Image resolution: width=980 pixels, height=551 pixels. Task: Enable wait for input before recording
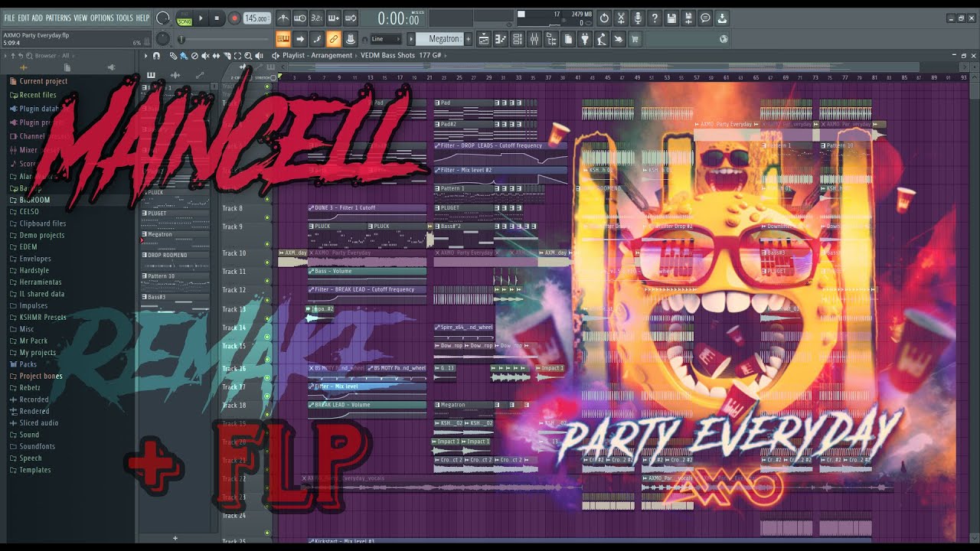299,18
